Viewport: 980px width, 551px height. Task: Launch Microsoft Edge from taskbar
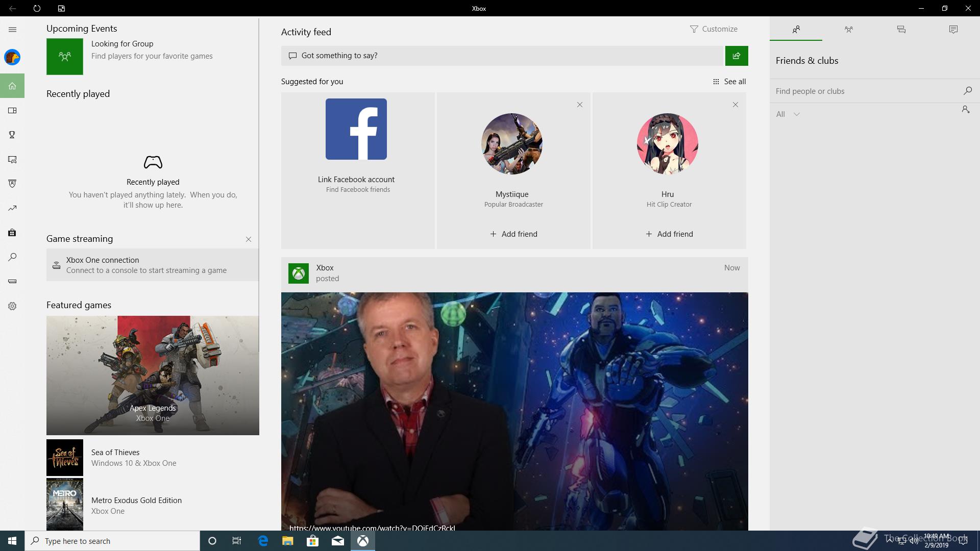click(263, 541)
